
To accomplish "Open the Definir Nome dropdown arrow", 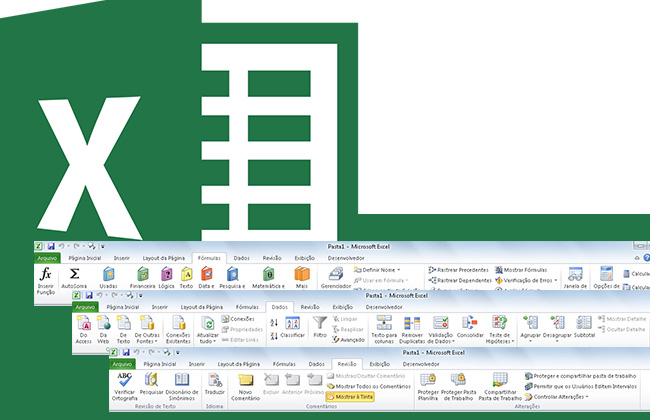I will tap(399, 270).
